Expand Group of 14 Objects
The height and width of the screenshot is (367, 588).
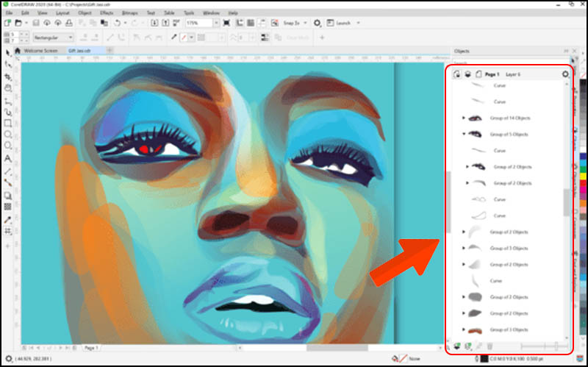[x=464, y=118]
